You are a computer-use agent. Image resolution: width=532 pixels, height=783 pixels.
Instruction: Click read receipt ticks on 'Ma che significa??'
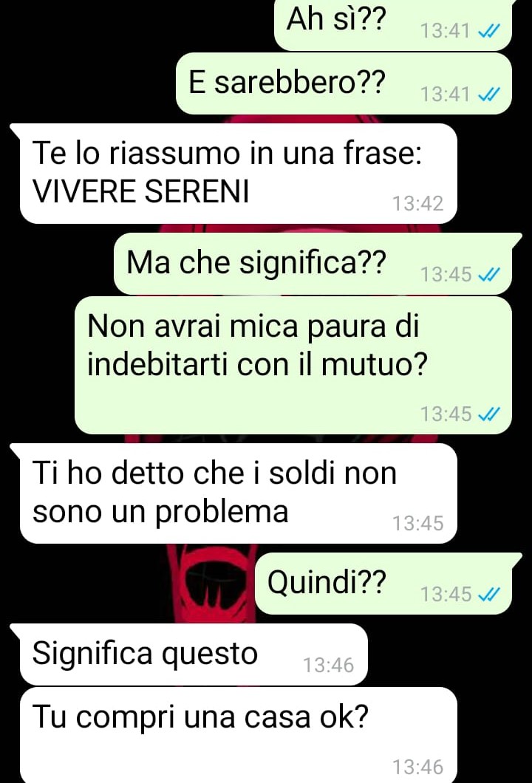click(488, 275)
